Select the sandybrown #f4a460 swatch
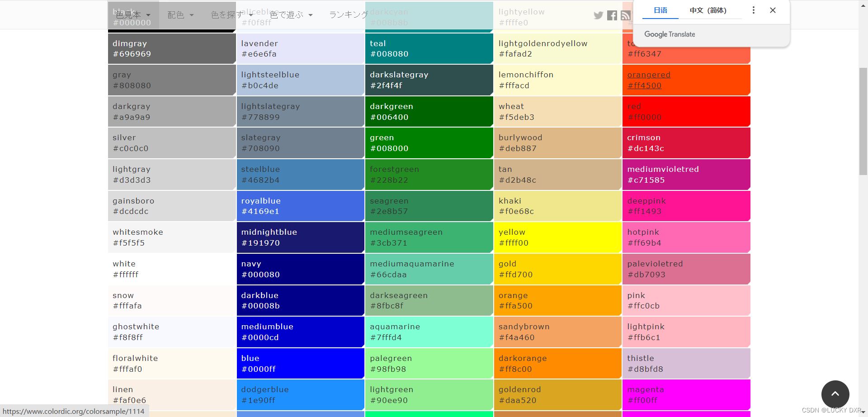Viewport: 868px width, 417px height. tap(558, 332)
